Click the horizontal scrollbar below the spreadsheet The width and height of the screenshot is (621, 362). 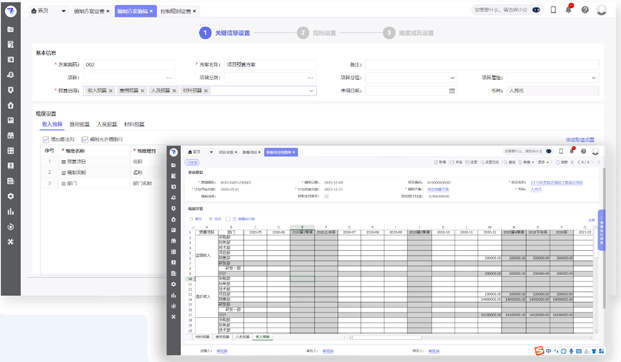point(385,337)
